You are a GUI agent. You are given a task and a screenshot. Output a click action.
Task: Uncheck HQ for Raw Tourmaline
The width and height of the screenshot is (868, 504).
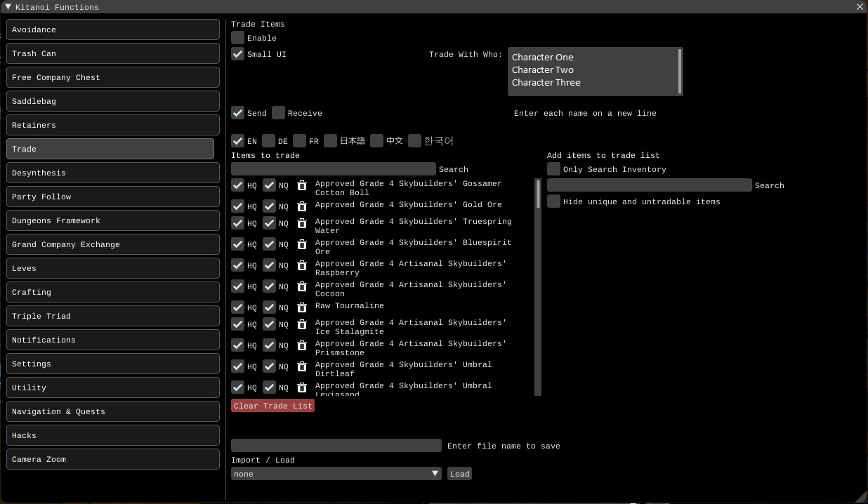click(238, 307)
